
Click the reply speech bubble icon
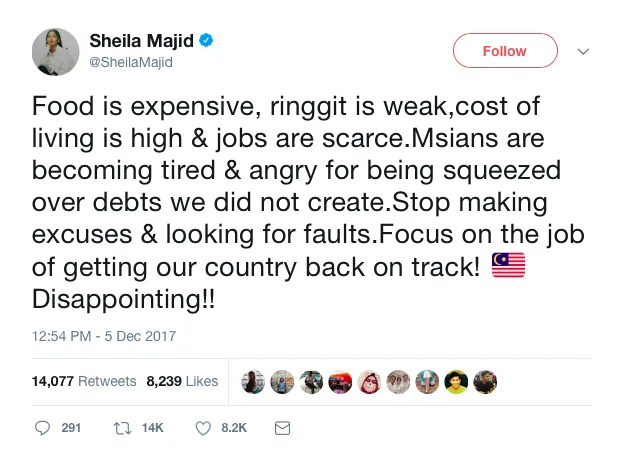pyautogui.click(x=42, y=427)
